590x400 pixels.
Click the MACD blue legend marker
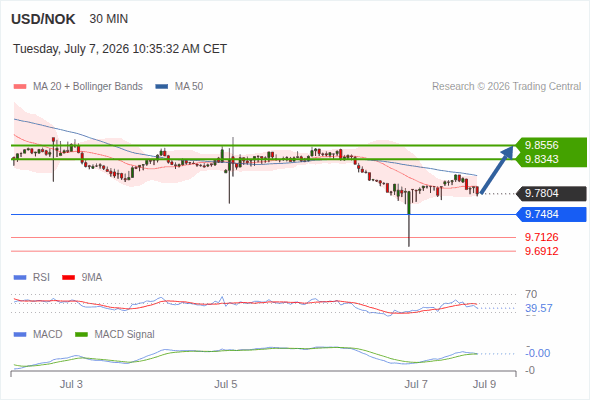coord(20,335)
